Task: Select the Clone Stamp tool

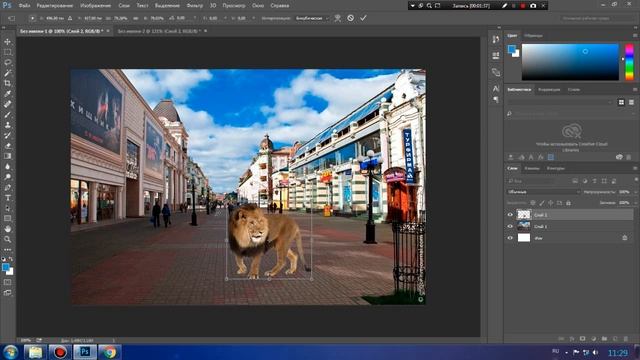Action: pos(7,125)
